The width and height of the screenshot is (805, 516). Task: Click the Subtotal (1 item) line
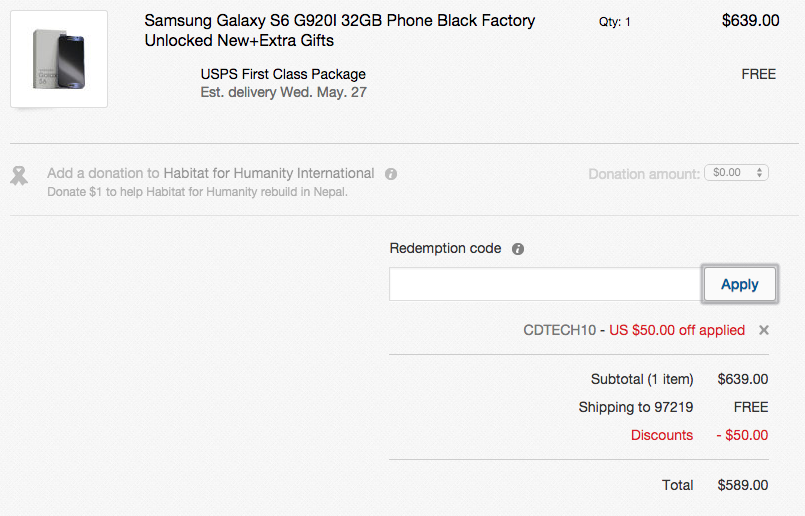click(x=642, y=379)
